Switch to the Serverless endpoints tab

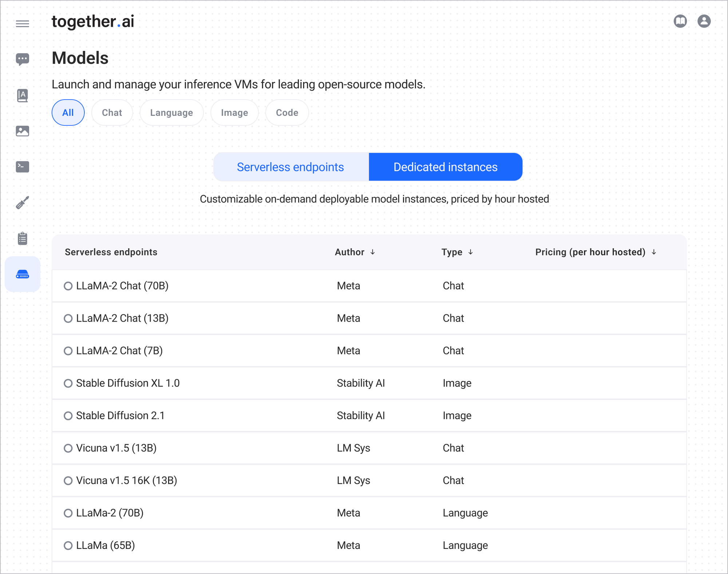290,167
